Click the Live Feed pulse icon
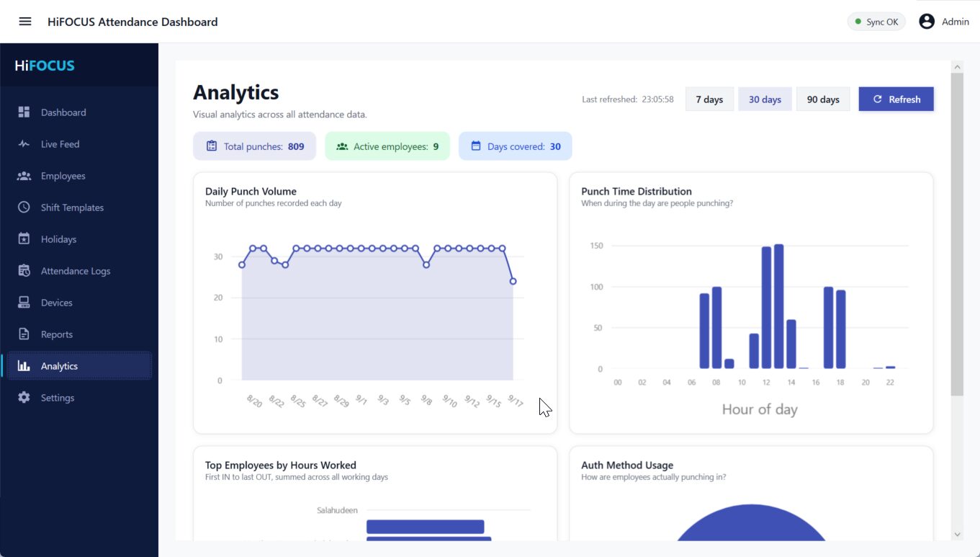Screen dimensions: 980x557 tap(24, 144)
